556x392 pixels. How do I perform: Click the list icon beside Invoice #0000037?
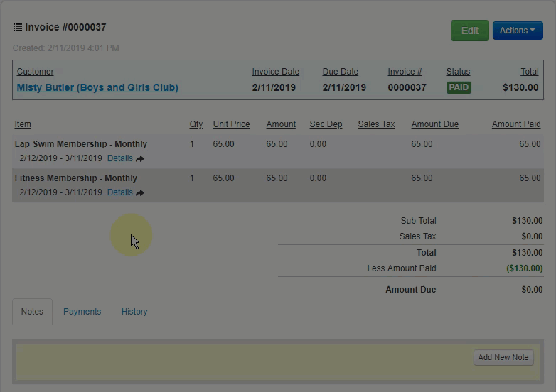click(18, 28)
